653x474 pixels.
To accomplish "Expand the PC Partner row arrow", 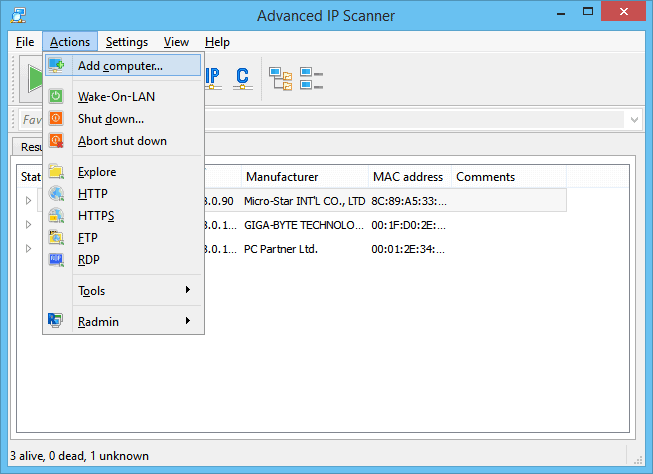I will 28,249.
